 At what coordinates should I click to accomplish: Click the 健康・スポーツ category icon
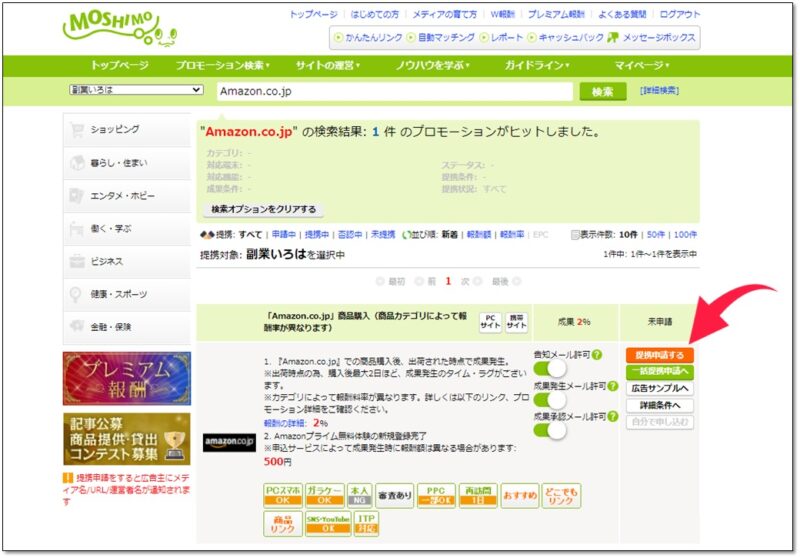(76, 294)
